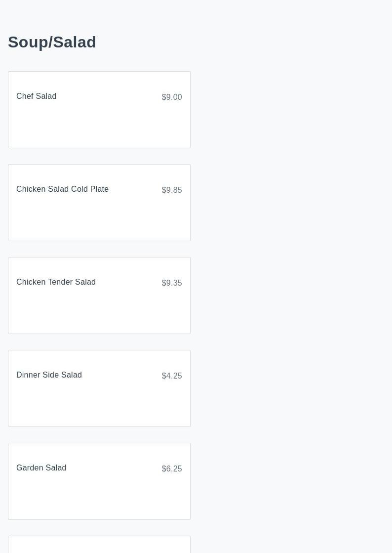Tap the $6.25 Garden Salad price
The image size is (392, 553).
172,469
